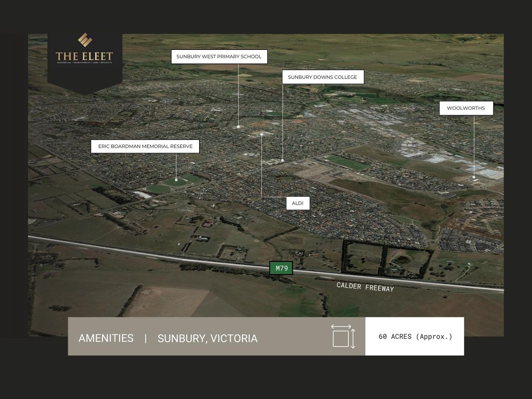Toggle the Sunbury West Primary School label
This screenshot has width=532, height=399.
[219, 57]
